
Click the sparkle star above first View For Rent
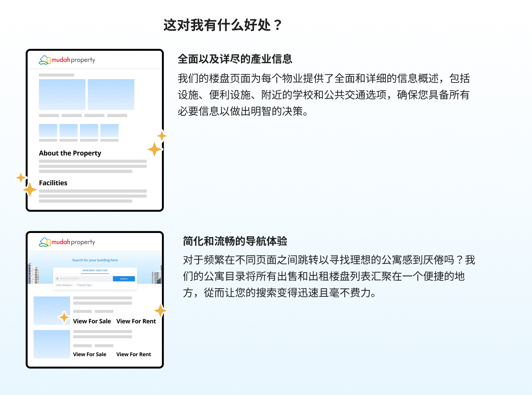click(160, 311)
